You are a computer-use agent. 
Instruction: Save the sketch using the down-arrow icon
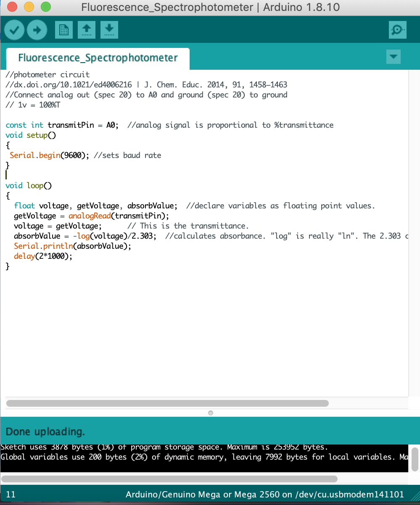click(109, 30)
